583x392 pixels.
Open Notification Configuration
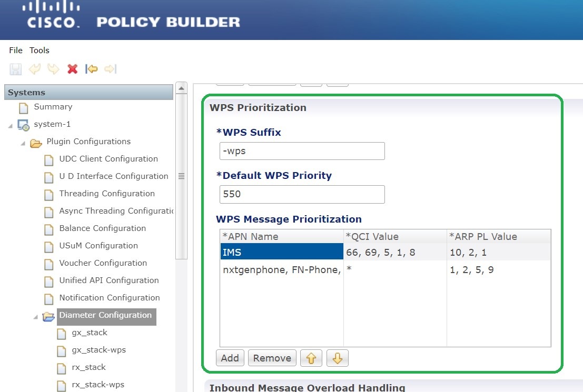click(110, 298)
